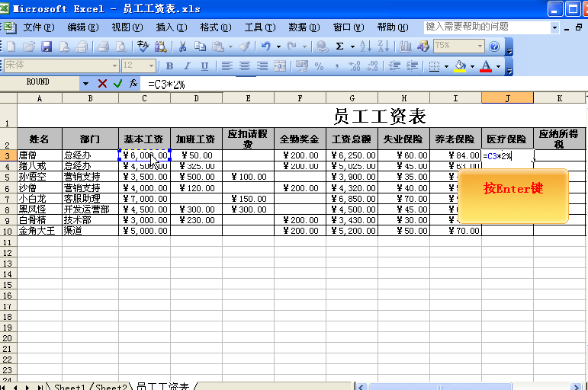This screenshot has width=588, height=390.
Task: Open Excel Help question mark icon
Action: coord(494,46)
